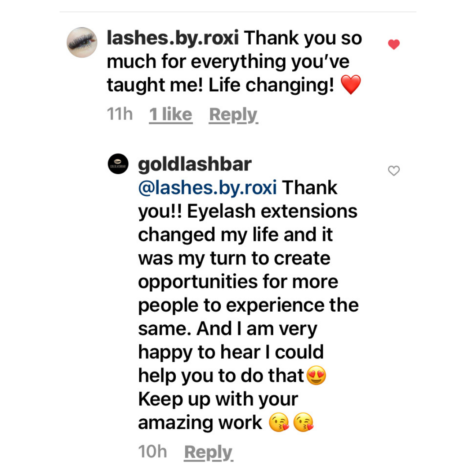The height and width of the screenshot is (476, 476).
Task: Click the "Eyelash extensions" reply text
Action: coord(272,212)
